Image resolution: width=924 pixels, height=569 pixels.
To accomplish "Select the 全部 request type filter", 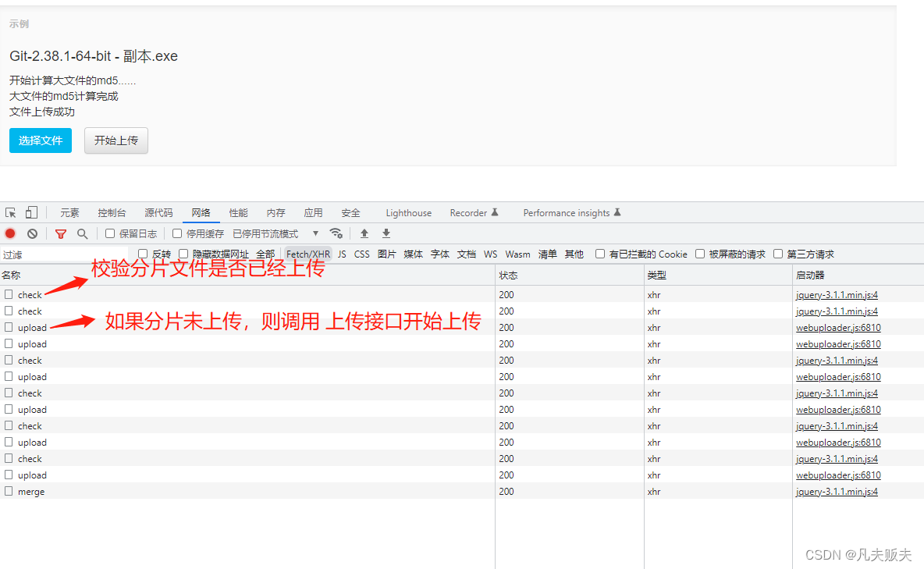I will [266, 254].
